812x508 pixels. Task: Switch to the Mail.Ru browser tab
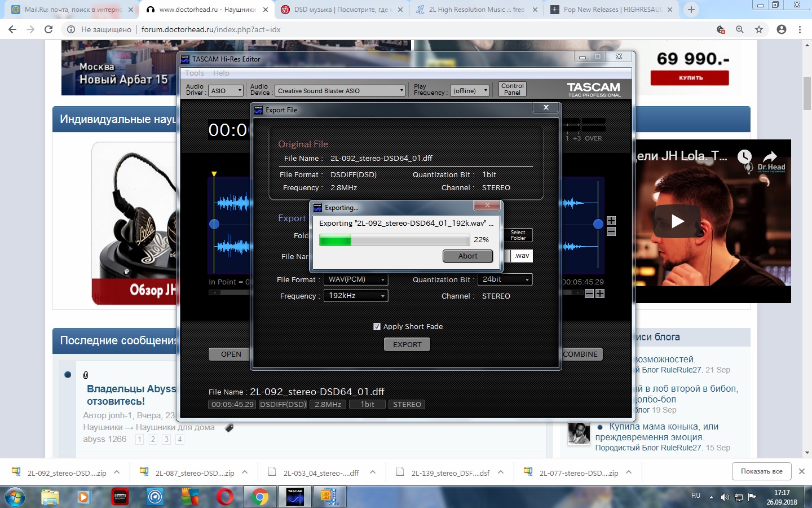(73, 10)
